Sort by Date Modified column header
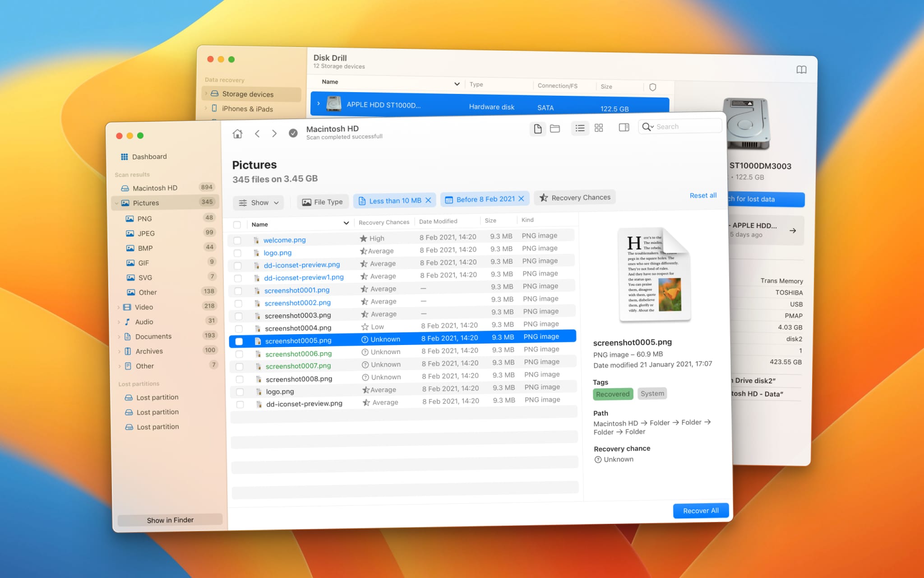 pyautogui.click(x=438, y=221)
